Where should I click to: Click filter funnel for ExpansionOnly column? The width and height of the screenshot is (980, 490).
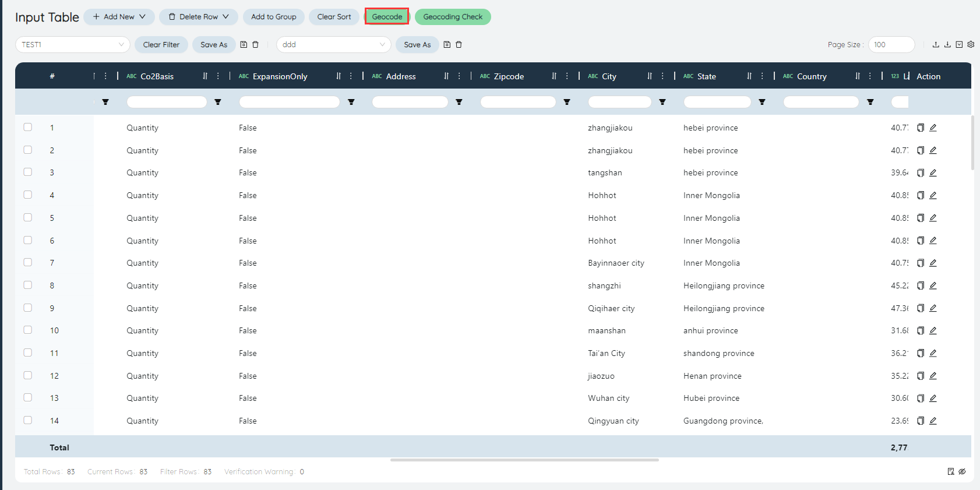(351, 102)
